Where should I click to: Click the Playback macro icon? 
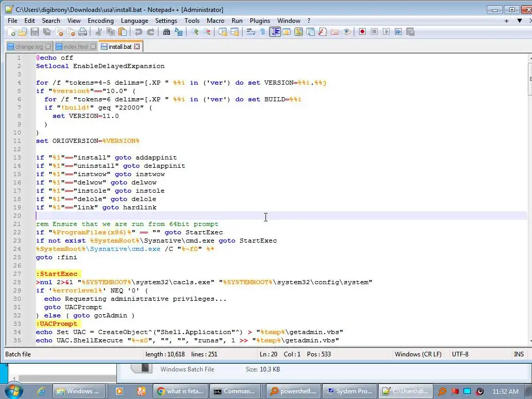[x=386, y=32]
